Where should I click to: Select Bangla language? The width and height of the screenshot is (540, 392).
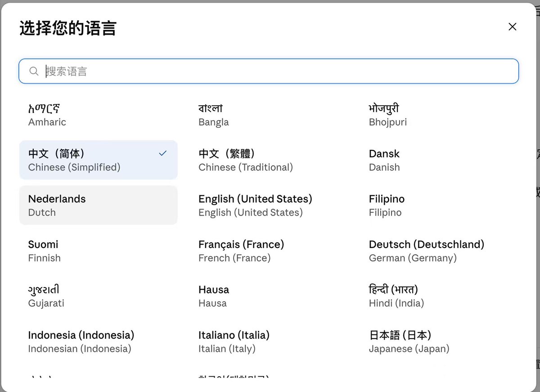coord(269,115)
